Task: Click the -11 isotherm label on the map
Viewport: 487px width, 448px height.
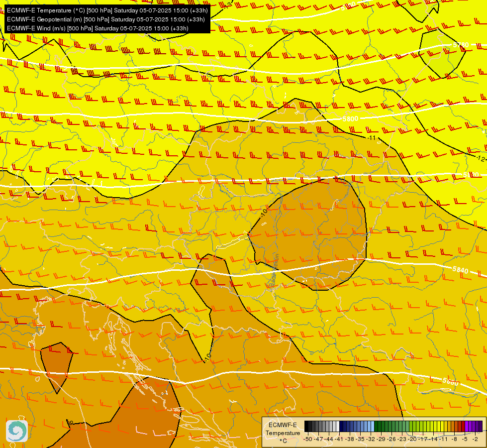Action: click(x=372, y=138)
